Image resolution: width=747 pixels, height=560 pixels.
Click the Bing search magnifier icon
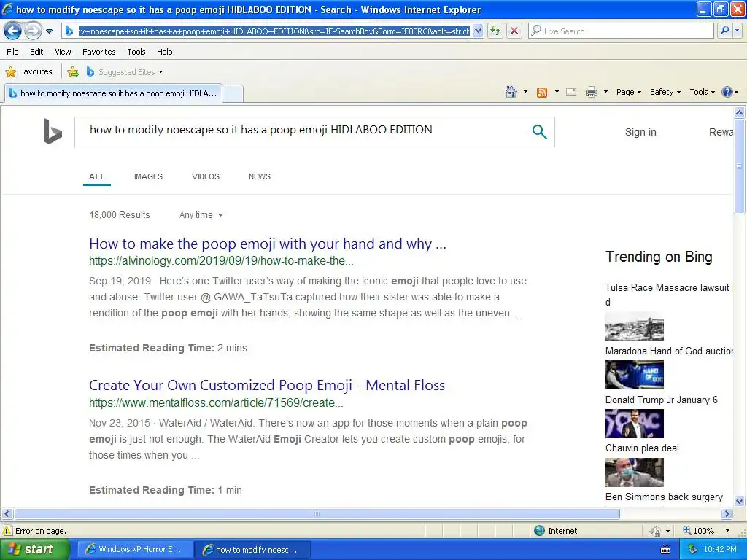pos(539,131)
